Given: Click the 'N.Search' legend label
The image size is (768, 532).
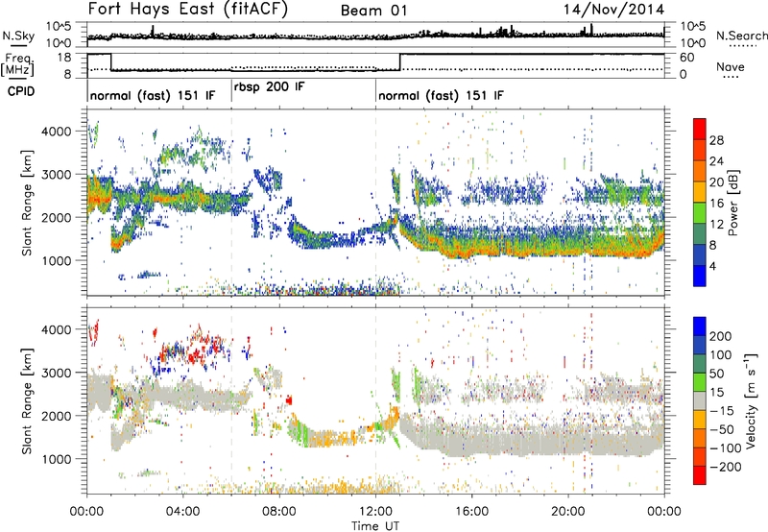Looking at the screenshot, I should click(x=741, y=36).
